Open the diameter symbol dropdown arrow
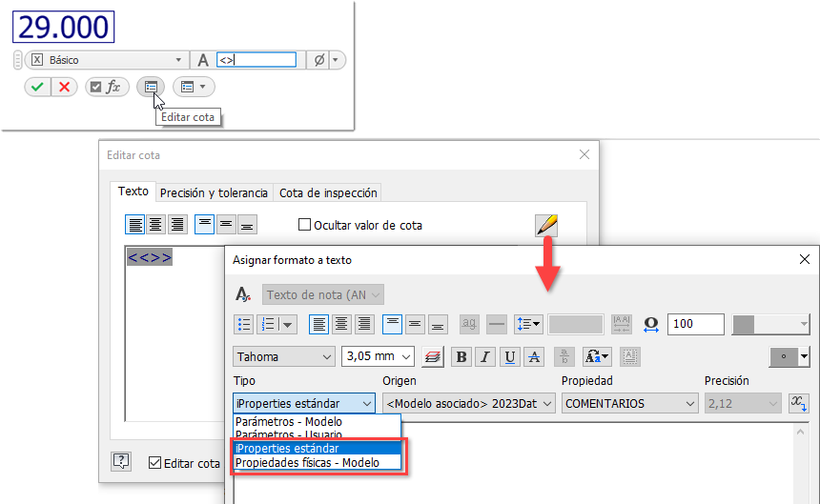The image size is (820, 504). pos(336,60)
